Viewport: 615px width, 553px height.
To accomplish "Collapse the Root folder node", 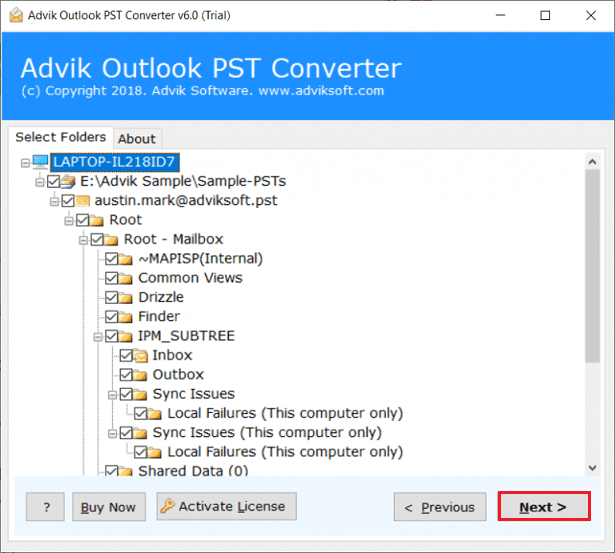I will pyautogui.click(x=69, y=221).
